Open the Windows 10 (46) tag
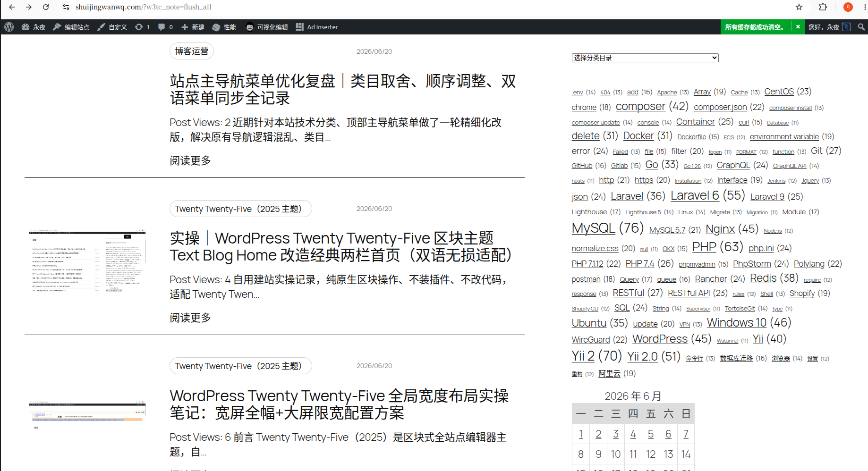 737,323
